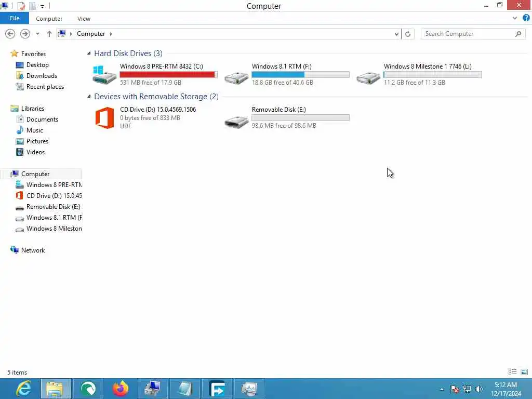Click the Computer address breadcrumb
Viewport: 532px width, 399px height.
91,34
